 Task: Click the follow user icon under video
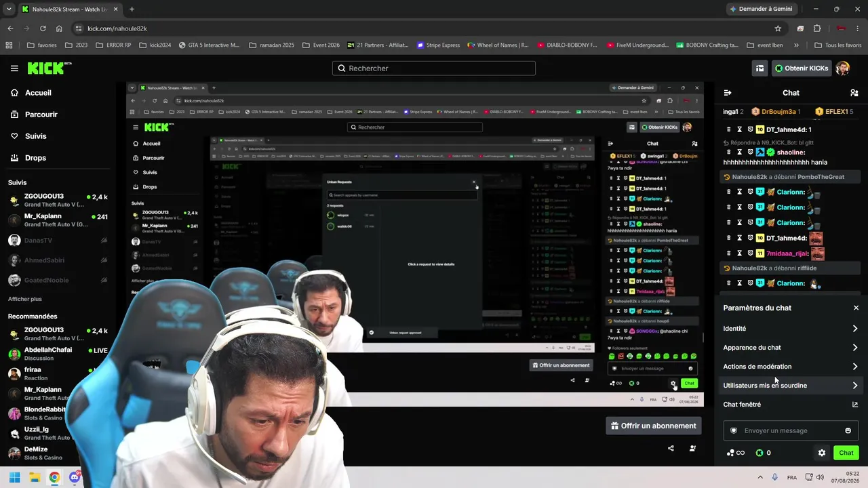pos(692,448)
